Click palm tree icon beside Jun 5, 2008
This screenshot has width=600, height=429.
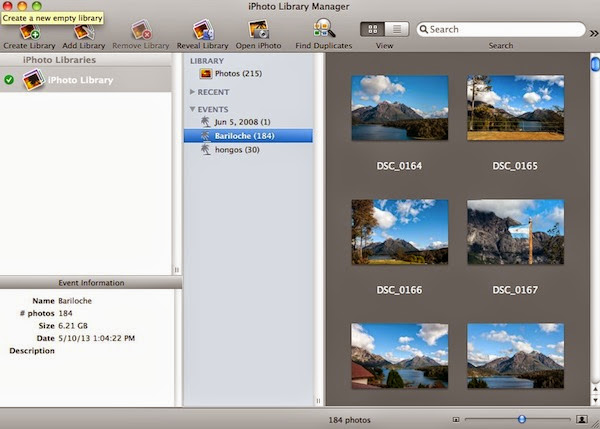pos(206,122)
